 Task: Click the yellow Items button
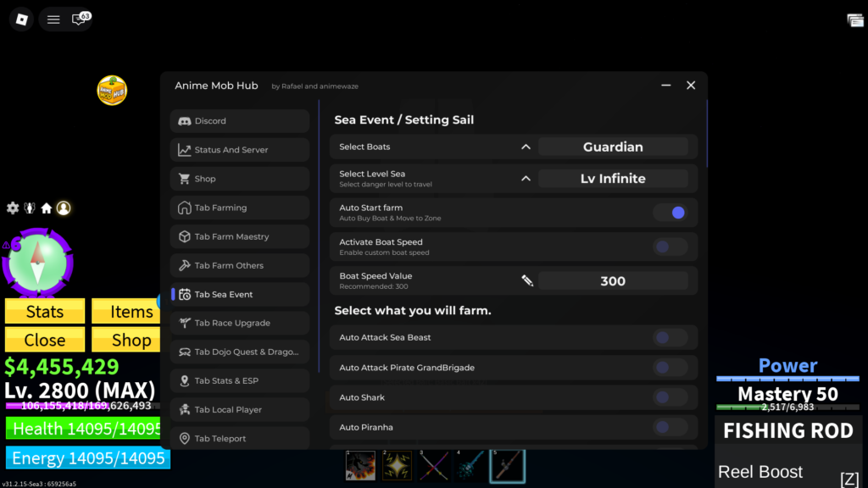pyautogui.click(x=126, y=311)
